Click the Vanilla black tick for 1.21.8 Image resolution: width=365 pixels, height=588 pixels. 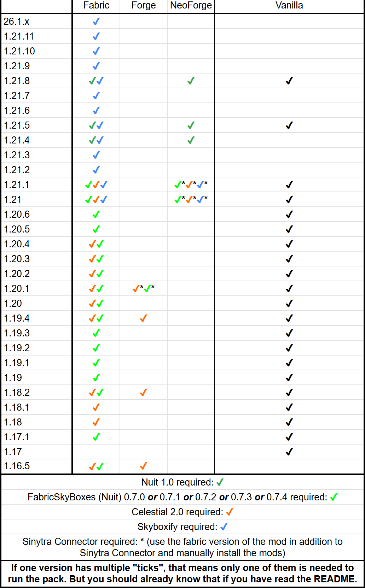289,81
